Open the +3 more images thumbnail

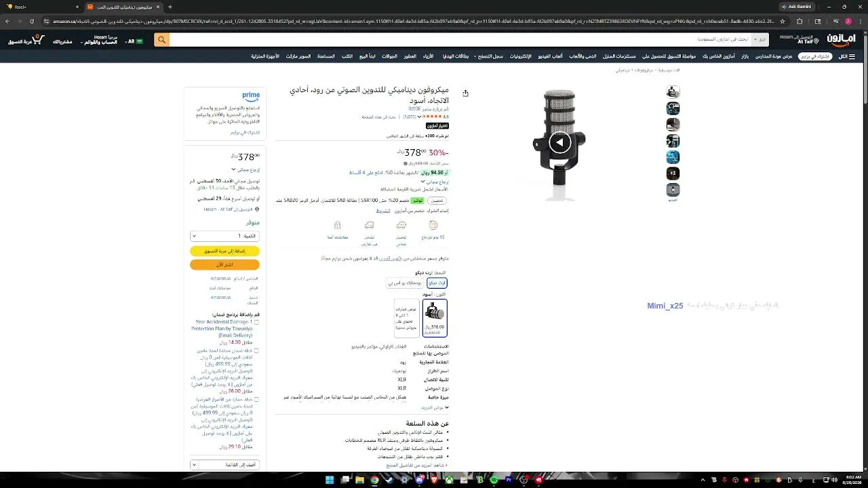(673, 174)
